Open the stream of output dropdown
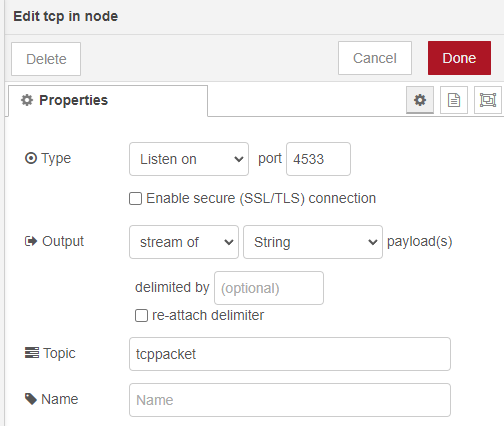The image size is (504, 426). (184, 242)
